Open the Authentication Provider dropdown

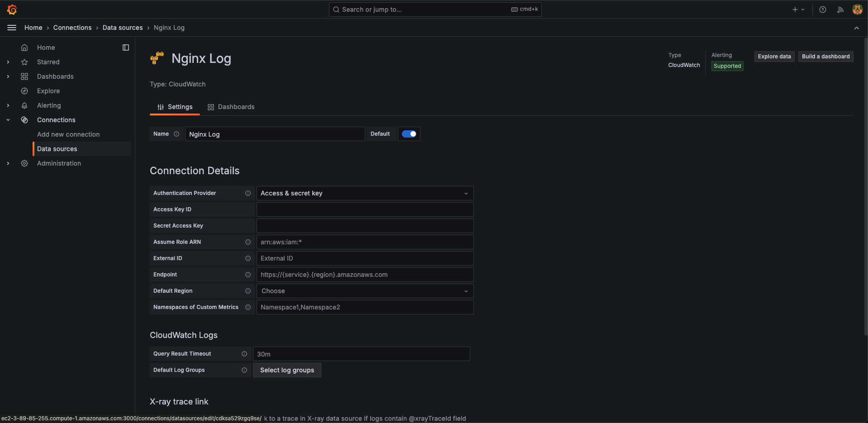click(365, 193)
